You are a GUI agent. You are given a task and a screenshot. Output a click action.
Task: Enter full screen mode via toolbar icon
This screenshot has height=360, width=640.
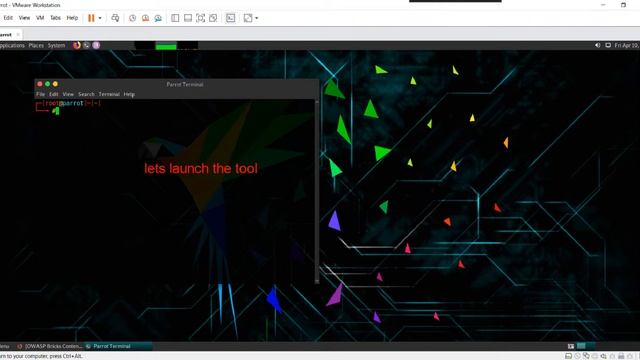coord(200,18)
